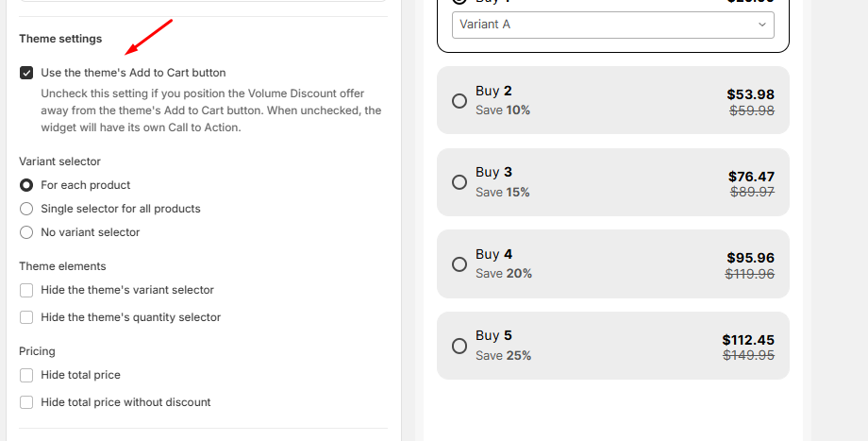Click the Theme settings heading
Screen dimensions: 868x441
tap(60, 39)
